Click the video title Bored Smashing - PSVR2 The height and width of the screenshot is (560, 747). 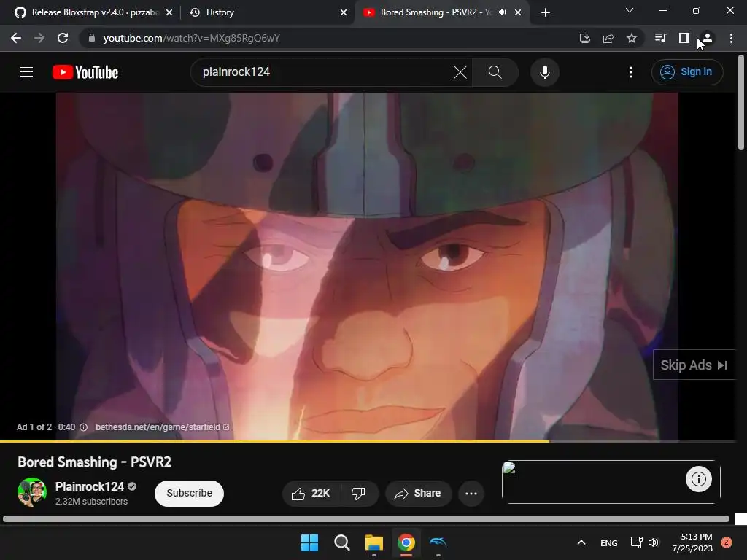click(94, 462)
